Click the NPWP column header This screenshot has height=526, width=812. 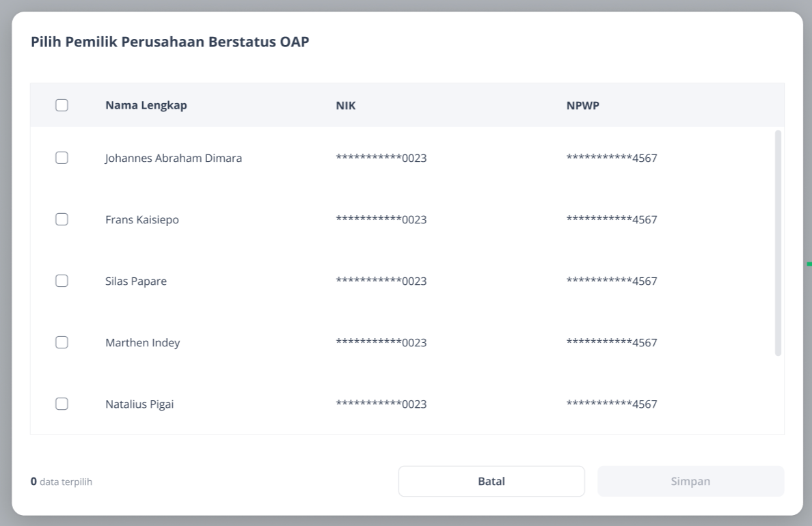(582, 106)
